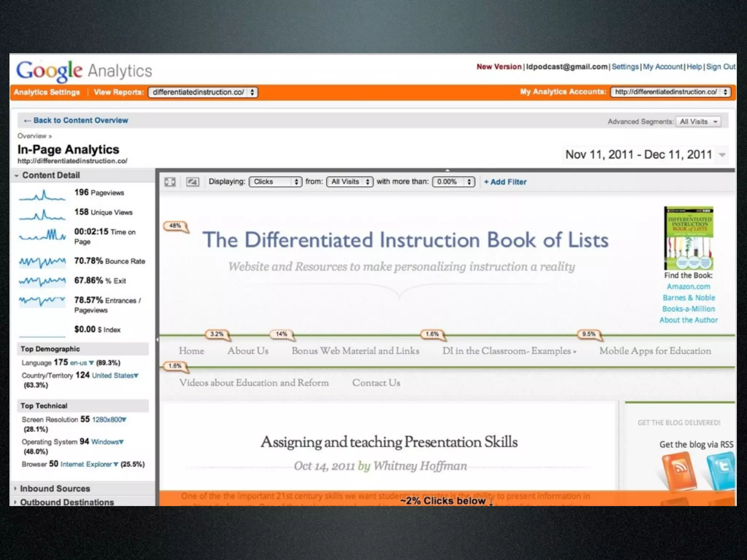Open Bonus Web Material and Links menu item

click(355, 351)
